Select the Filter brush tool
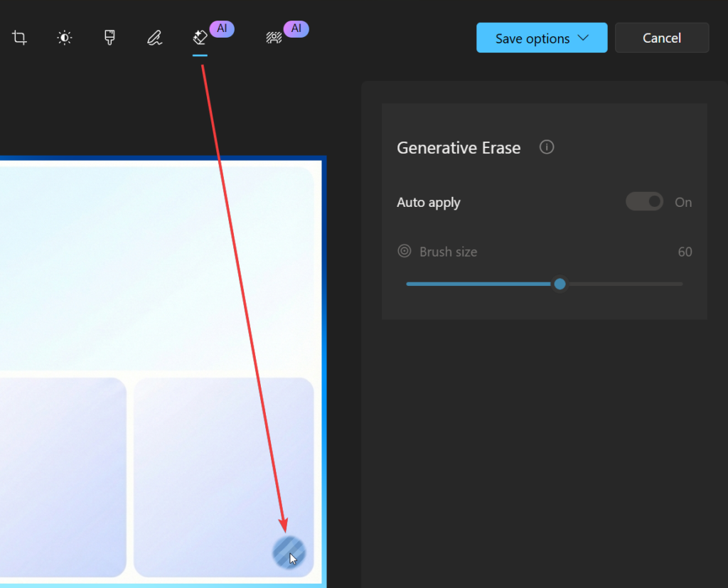728x588 pixels. coord(109,38)
